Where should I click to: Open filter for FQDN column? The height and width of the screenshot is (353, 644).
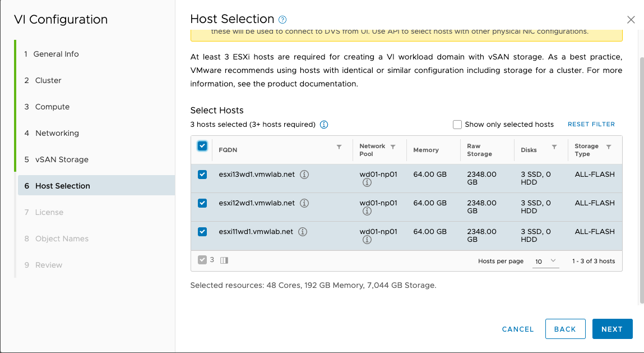pos(339,147)
